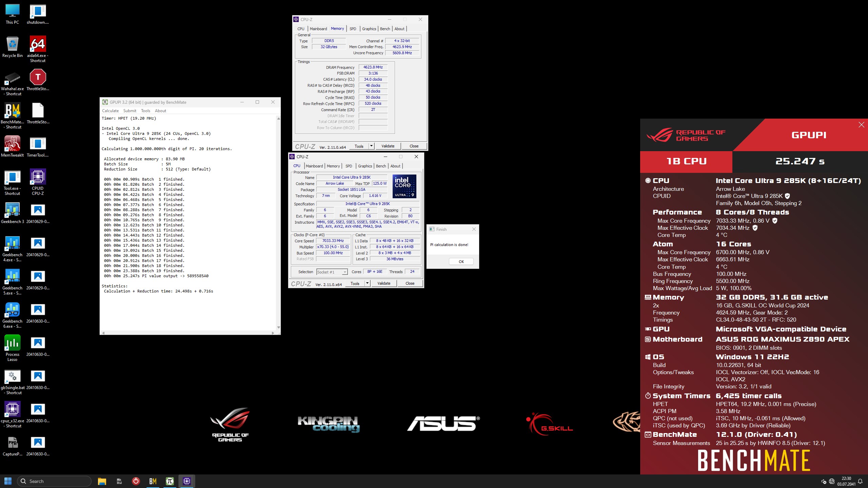Screen dimensions: 868x488
Task: Open Tool.exe shortcut on desktop
Action: click(x=13, y=182)
